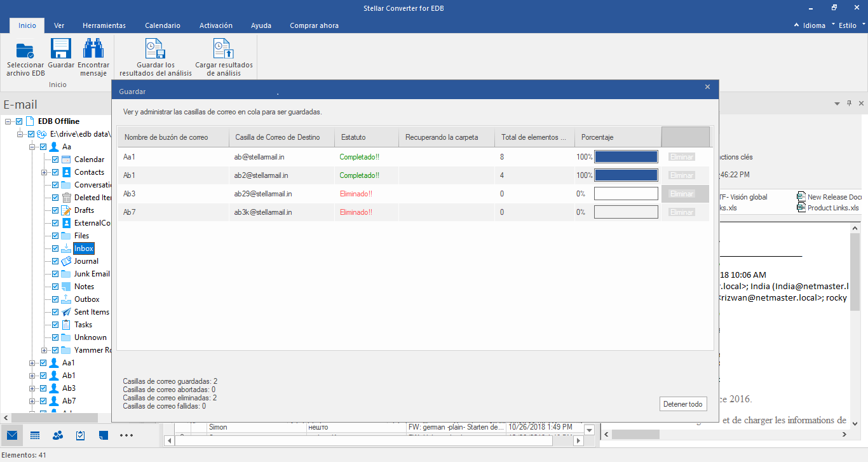
Task: Toggle the Ab1 mailbox checkbox
Action: [43, 376]
